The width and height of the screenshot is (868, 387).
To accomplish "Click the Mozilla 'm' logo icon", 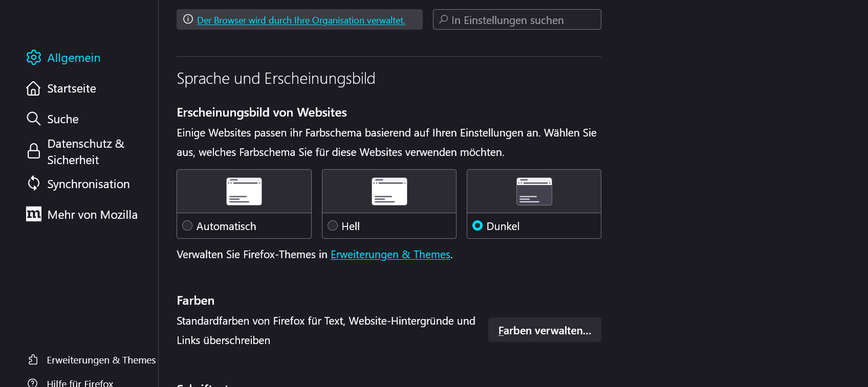I will pos(34,214).
